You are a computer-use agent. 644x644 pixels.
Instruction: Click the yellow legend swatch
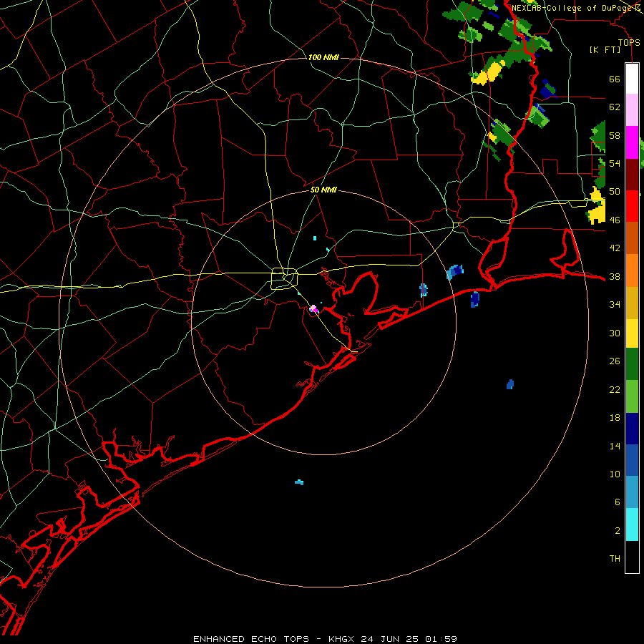(x=632, y=333)
